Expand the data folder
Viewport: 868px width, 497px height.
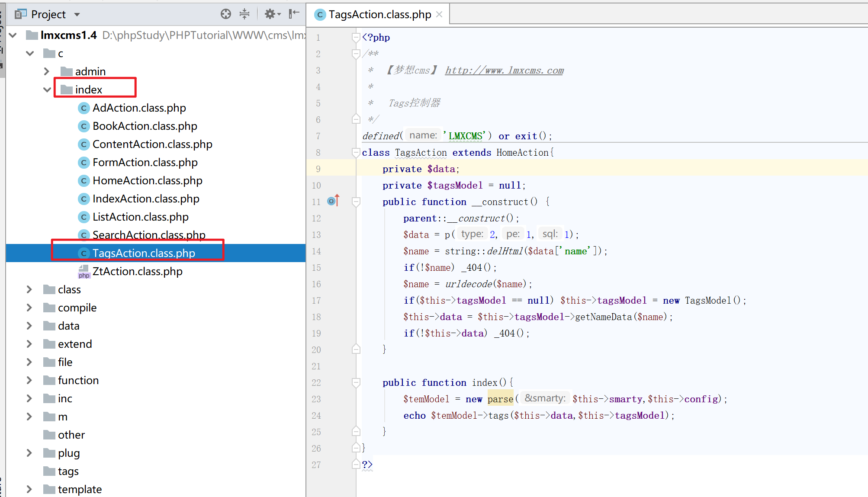[29, 326]
